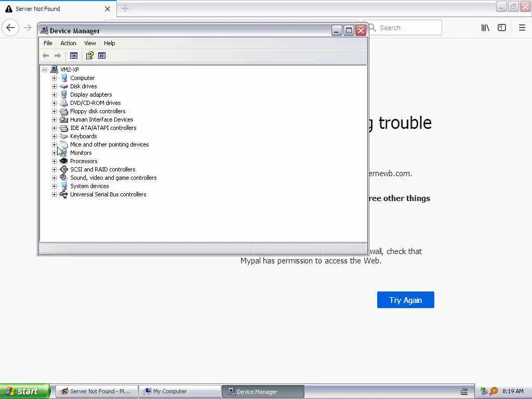Viewport: 532px width, 399px height.
Task: Click the Try Again button
Action: pos(405,300)
